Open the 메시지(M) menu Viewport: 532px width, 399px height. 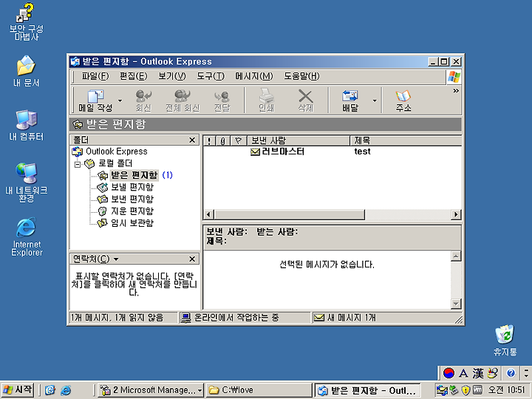click(253, 76)
